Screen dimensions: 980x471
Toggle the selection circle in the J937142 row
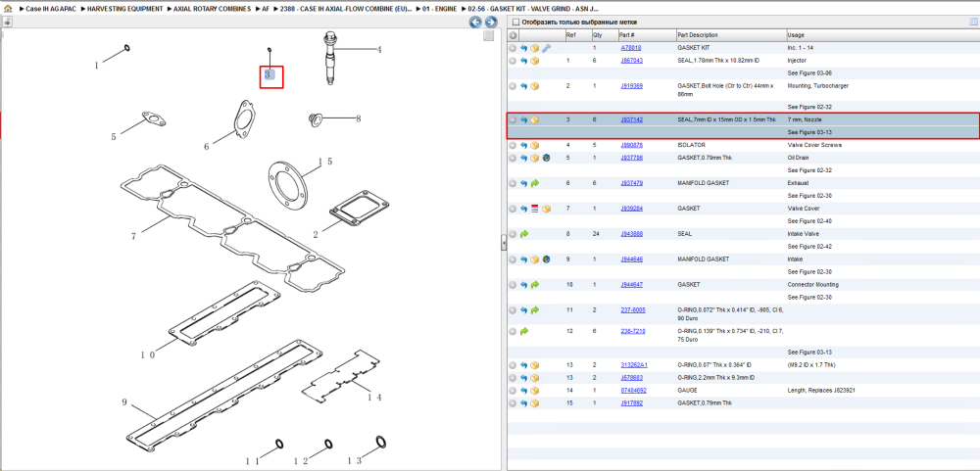pos(513,119)
